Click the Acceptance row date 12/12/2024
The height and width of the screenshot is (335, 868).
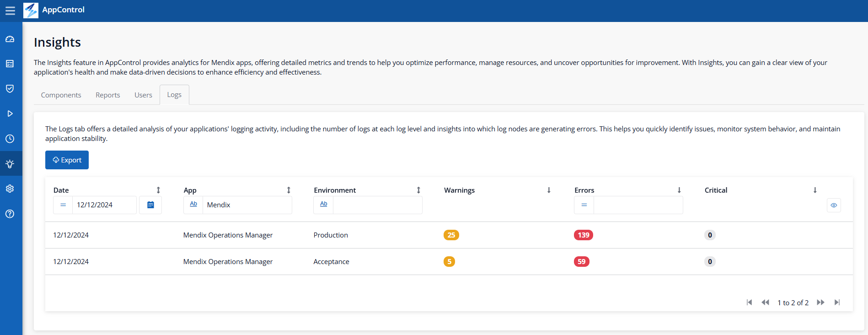(x=71, y=262)
